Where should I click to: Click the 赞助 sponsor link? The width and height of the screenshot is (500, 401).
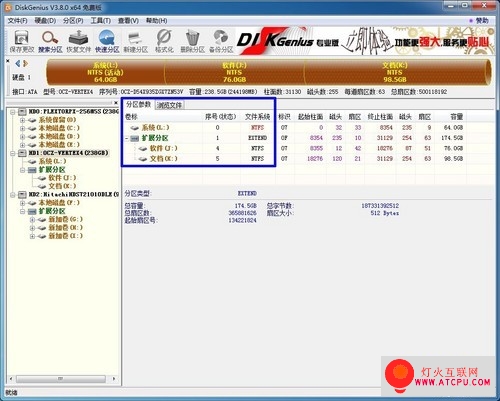(479, 21)
